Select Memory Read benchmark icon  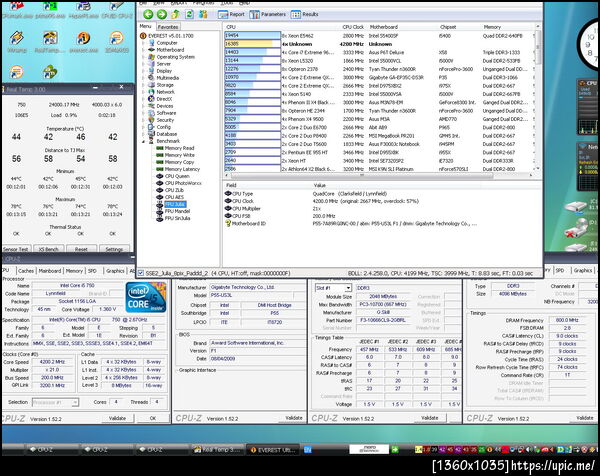(160, 148)
